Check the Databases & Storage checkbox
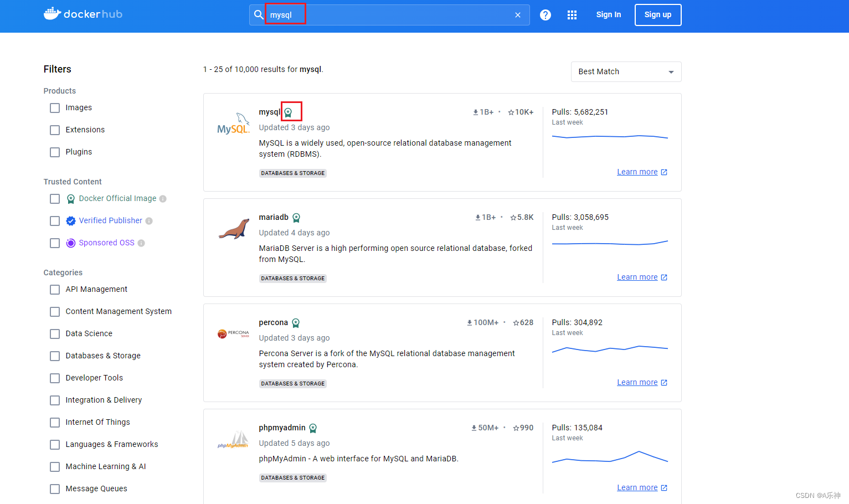The width and height of the screenshot is (849, 504). tap(55, 356)
